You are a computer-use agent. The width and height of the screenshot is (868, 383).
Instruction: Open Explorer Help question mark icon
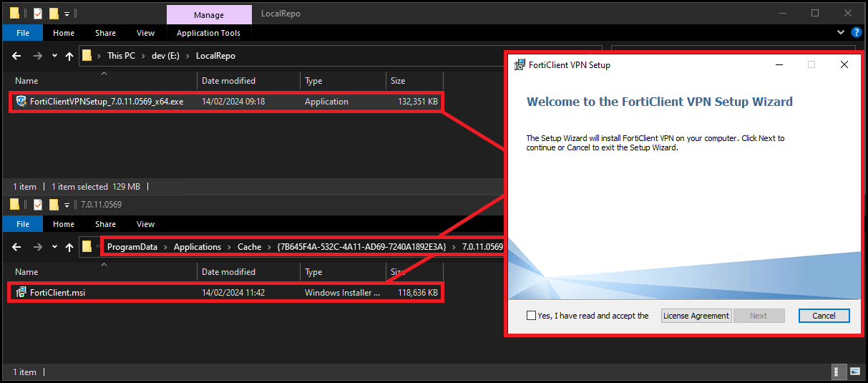point(857,33)
